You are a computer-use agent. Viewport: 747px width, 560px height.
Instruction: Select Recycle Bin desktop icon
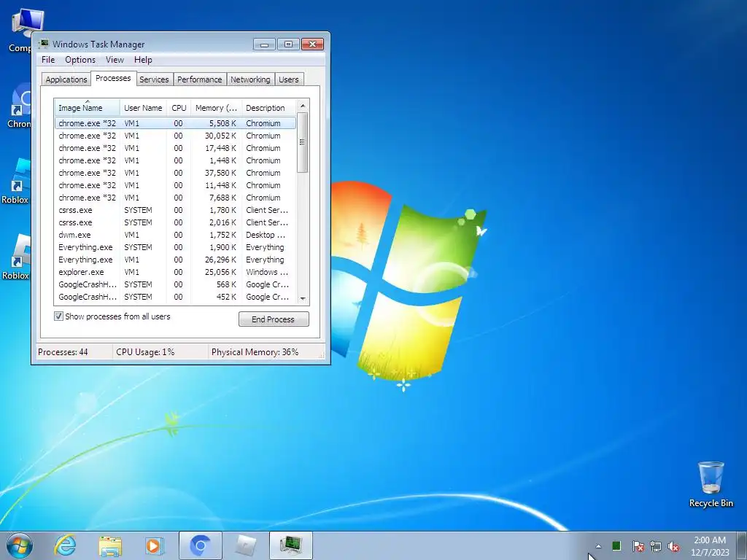(711, 484)
